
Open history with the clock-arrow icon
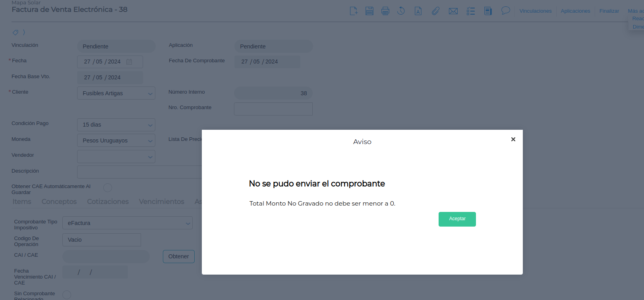pyautogui.click(x=401, y=11)
